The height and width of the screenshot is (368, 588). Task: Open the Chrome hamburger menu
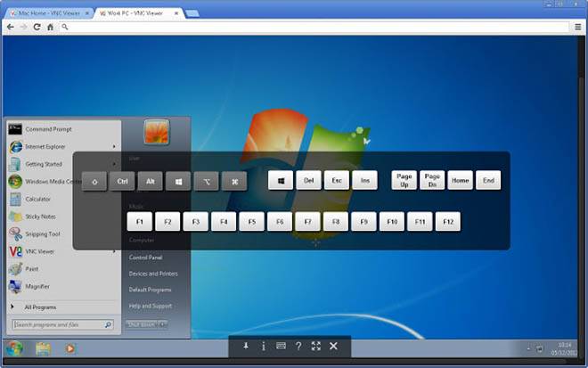tap(578, 27)
